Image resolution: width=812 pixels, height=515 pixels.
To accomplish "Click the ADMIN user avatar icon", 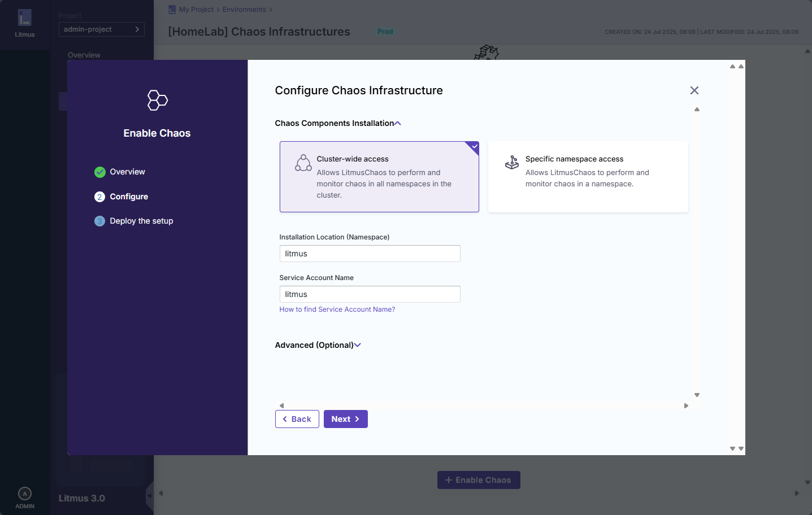I will 25,494.
